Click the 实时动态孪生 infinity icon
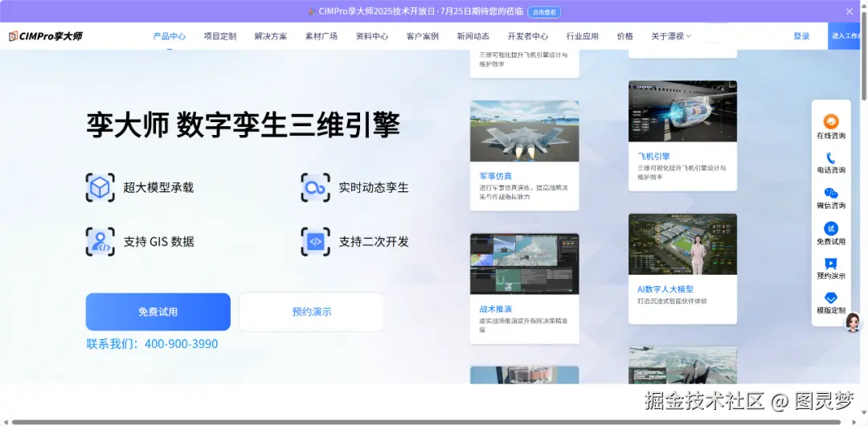The image size is (868, 426). point(316,187)
